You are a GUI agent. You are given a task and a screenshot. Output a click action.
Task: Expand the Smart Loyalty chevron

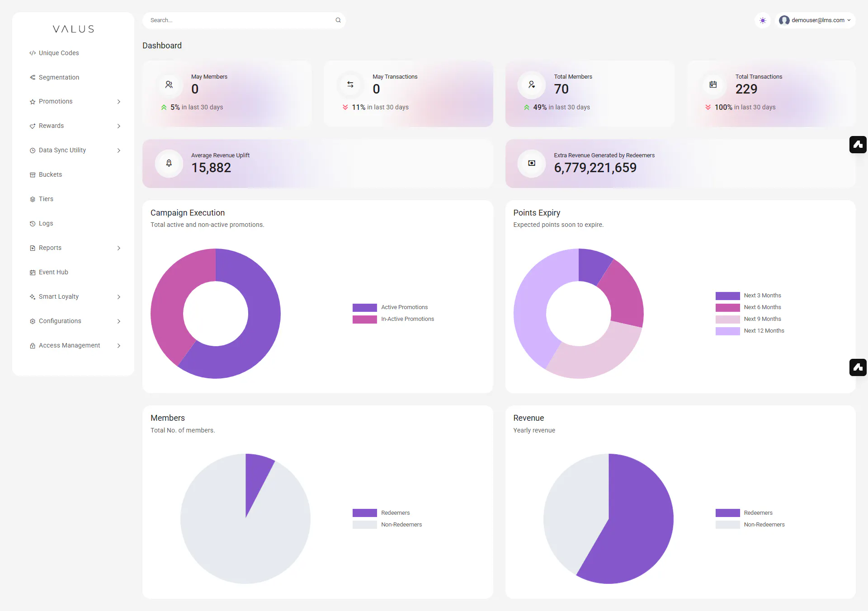point(119,297)
